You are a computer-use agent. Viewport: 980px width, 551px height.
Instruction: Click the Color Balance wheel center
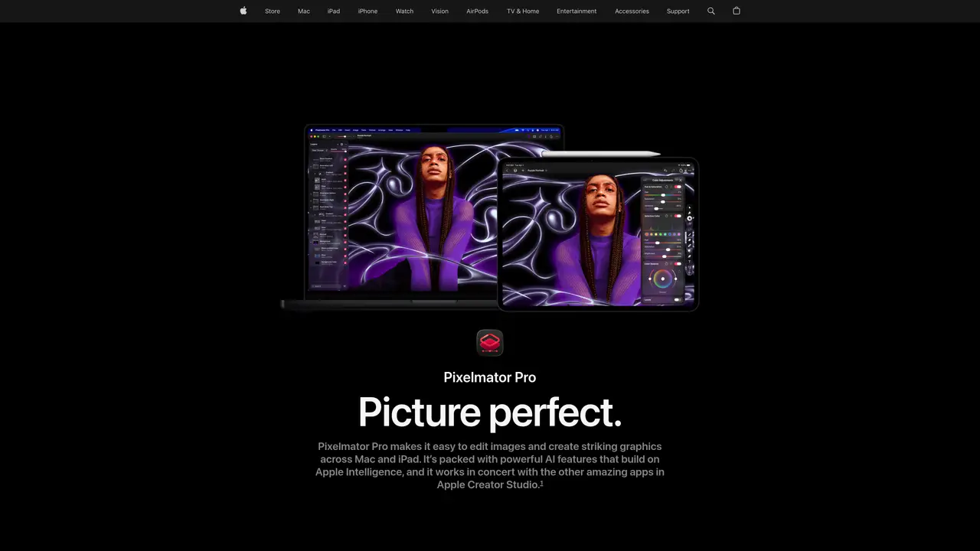(x=663, y=279)
